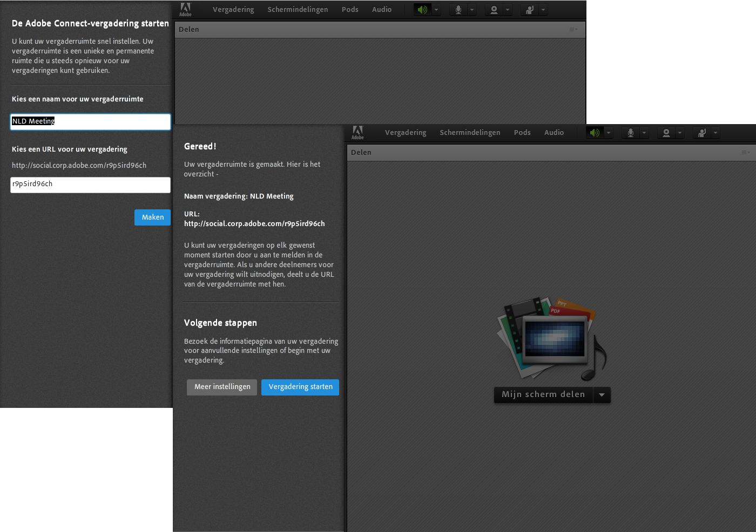Toggle the microphone icon in the background window

tap(458, 10)
